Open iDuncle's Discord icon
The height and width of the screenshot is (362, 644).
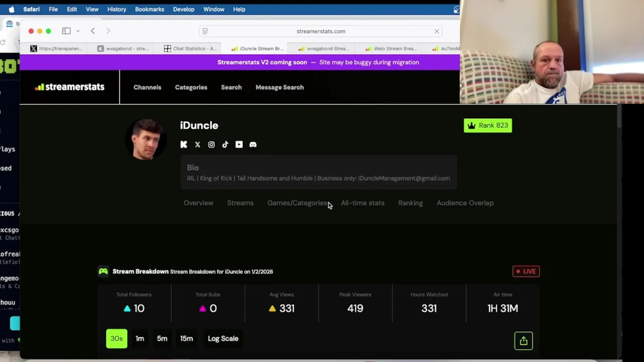[253, 144]
